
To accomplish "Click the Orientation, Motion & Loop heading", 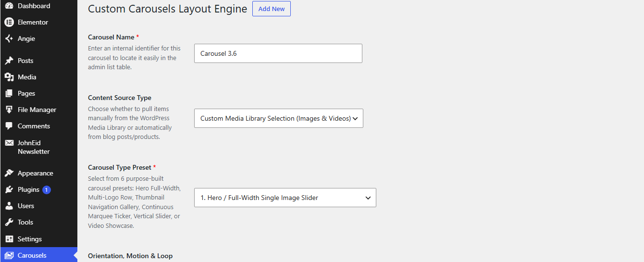I will point(130,256).
